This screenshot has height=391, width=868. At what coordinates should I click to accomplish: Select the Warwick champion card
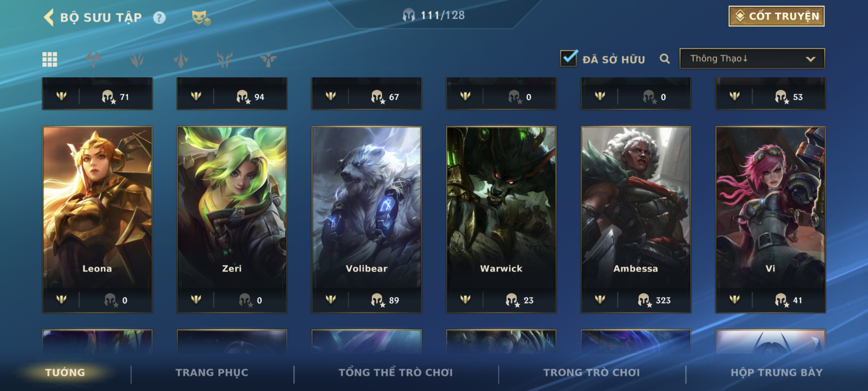click(501, 219)
